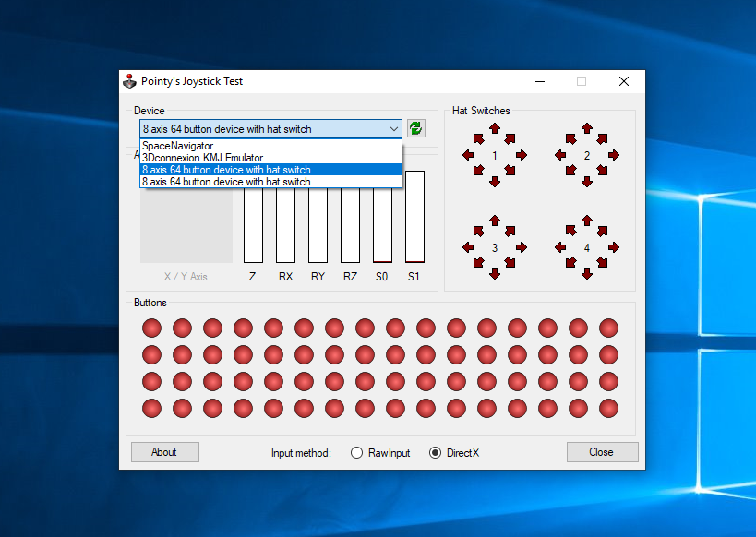Click the Hat Switches group label

coord(481,111)
